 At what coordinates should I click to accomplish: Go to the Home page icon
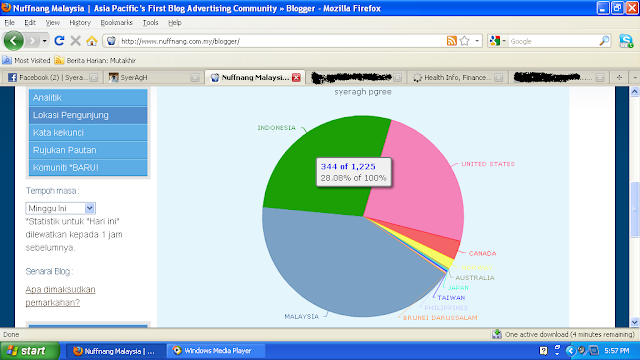point(92,41)
